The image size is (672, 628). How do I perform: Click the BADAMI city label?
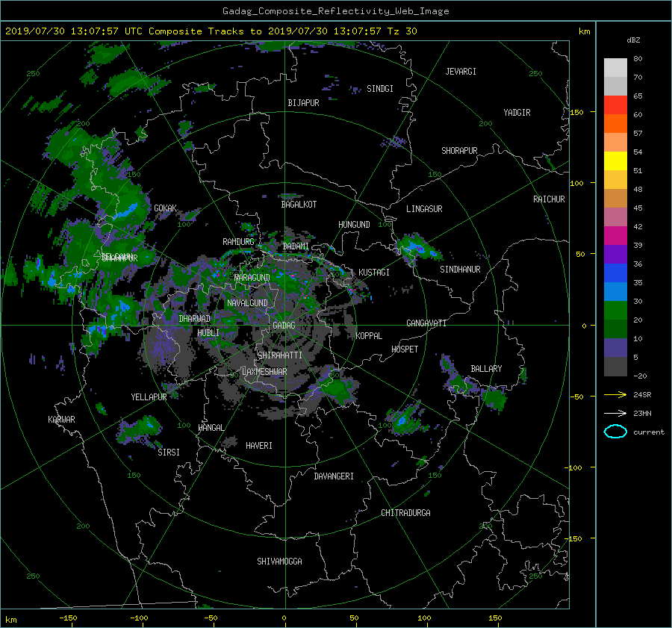pyautogui.click(x=296, y=246)
